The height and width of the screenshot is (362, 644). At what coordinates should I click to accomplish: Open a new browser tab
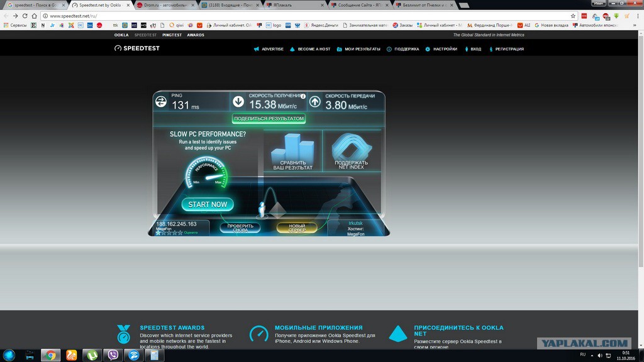pos(464,5)
